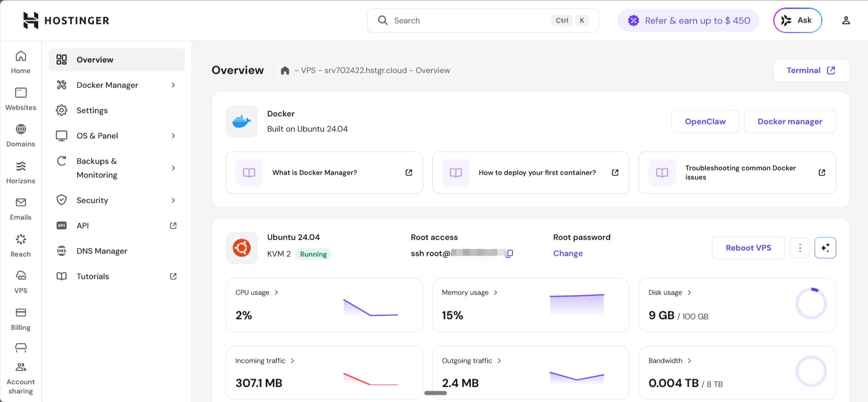Open the user profile icon

pos(846,20)
